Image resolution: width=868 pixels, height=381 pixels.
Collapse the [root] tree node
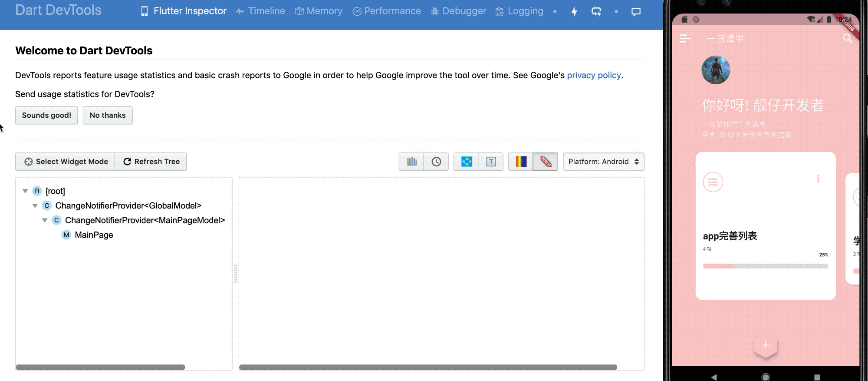click(25, 191)
